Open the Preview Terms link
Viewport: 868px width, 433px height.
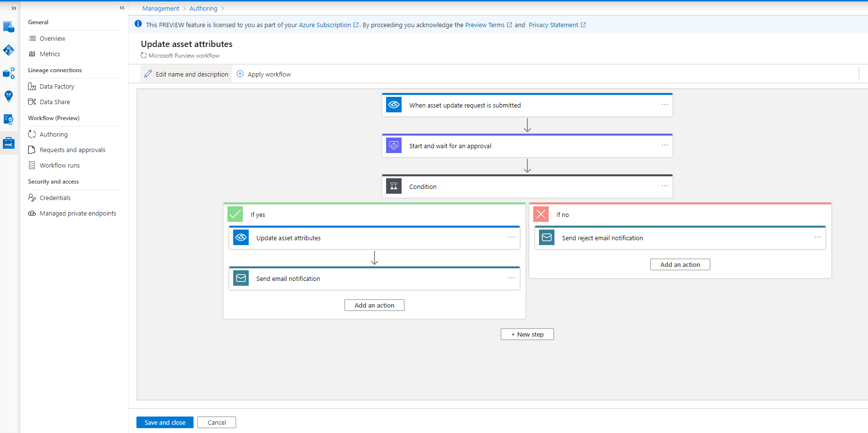[488, 25]
